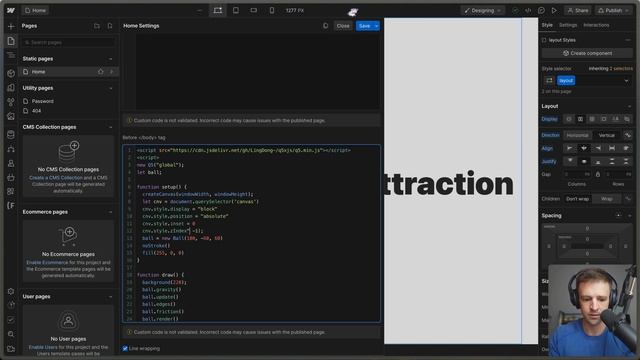Switch to the Interactions tab

(x=596, y=25)
